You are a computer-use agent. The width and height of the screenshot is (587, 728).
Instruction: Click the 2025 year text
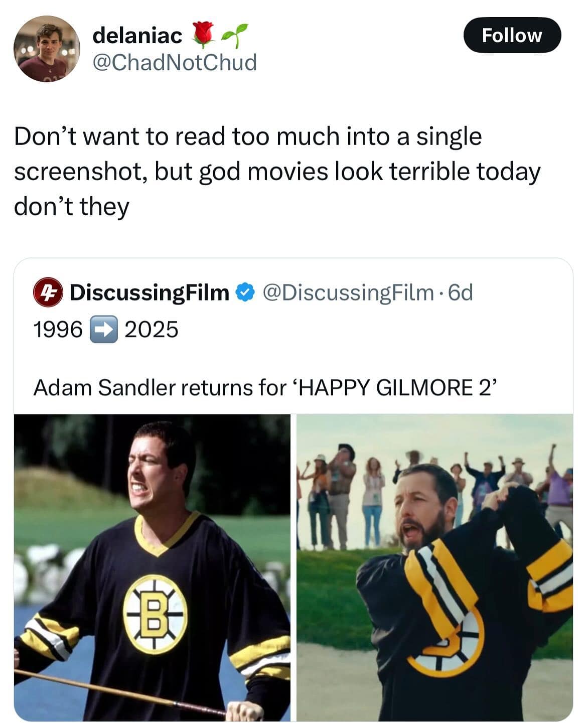[151, 330]
